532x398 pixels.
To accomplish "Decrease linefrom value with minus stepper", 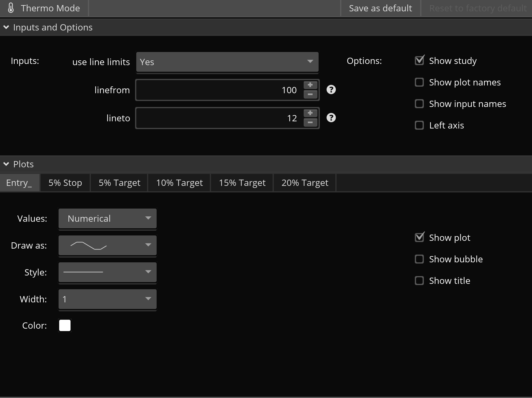I will pos(310,94).
